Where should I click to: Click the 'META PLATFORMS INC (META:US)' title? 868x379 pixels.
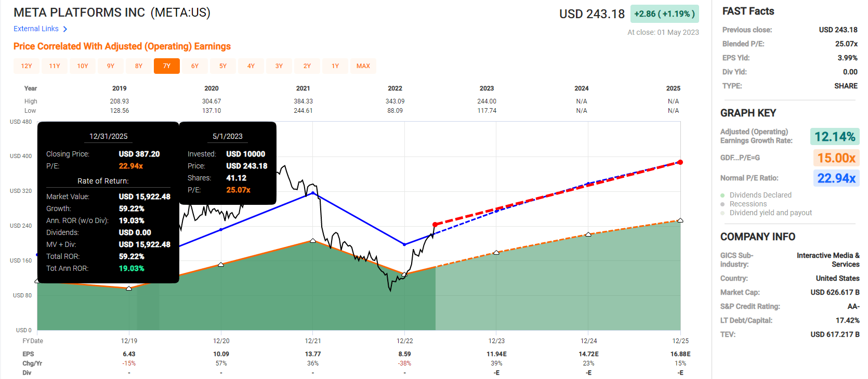pyautogui.click(x=112, y=12)
